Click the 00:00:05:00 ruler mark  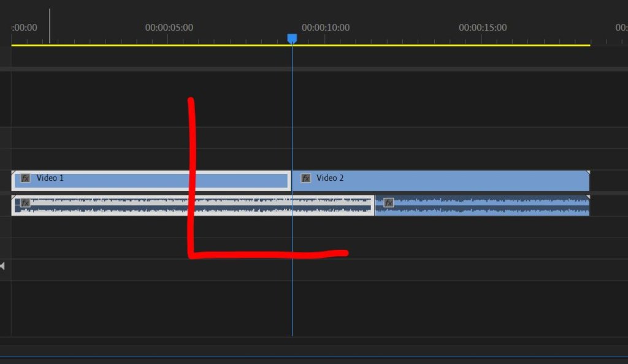tap(169, 28)
